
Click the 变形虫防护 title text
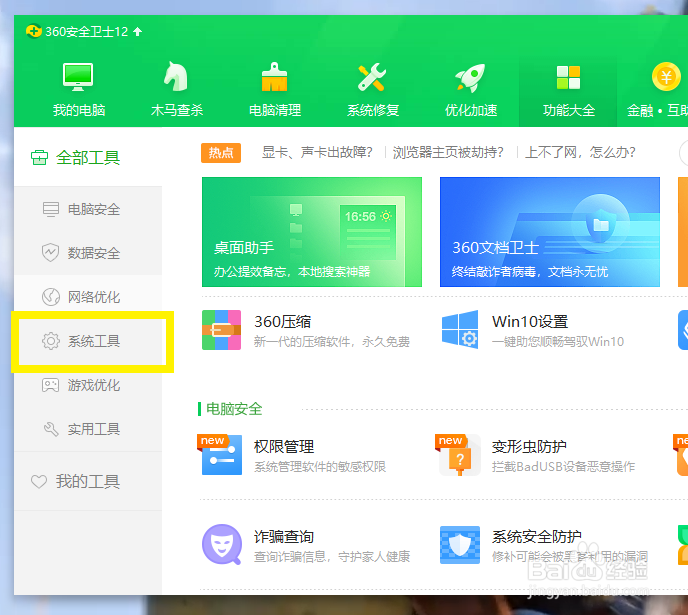click(529, 447)
